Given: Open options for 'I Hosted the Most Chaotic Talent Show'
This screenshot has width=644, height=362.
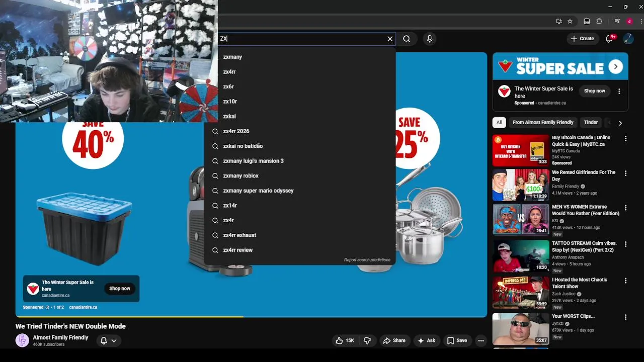Looking at the screenshot, I should click(626, 281).
